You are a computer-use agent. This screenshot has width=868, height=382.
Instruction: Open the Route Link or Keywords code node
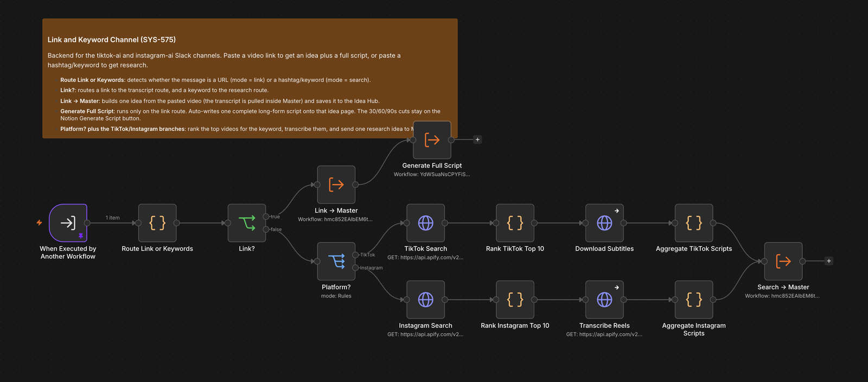[x=157, y=223]
